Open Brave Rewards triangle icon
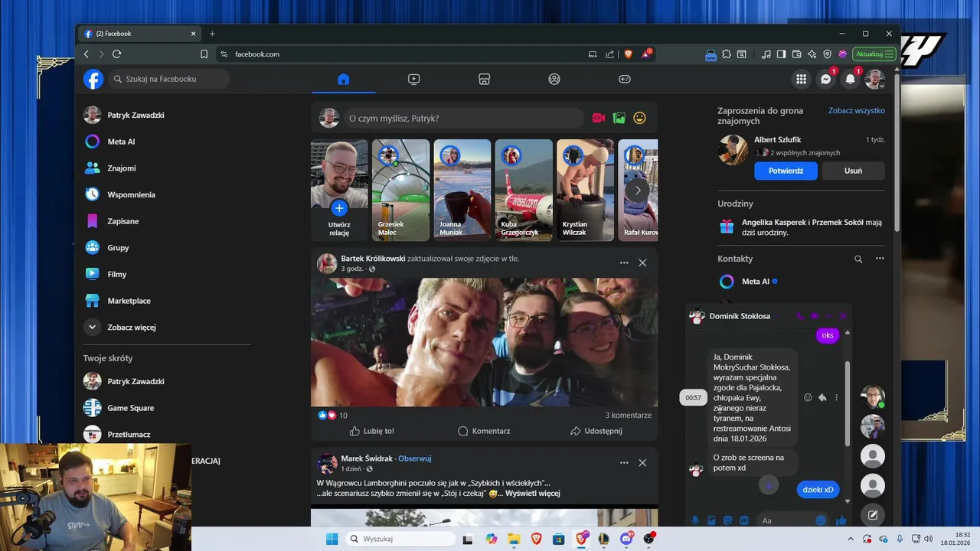This screenshot has width=980, height=551. tap(646, 54)
